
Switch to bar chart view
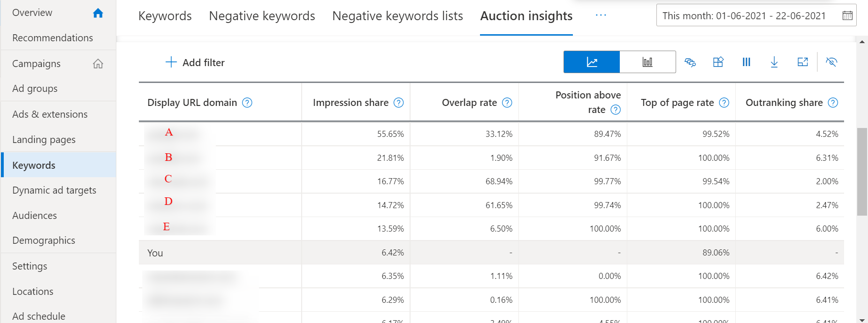(x=647, y=62)
